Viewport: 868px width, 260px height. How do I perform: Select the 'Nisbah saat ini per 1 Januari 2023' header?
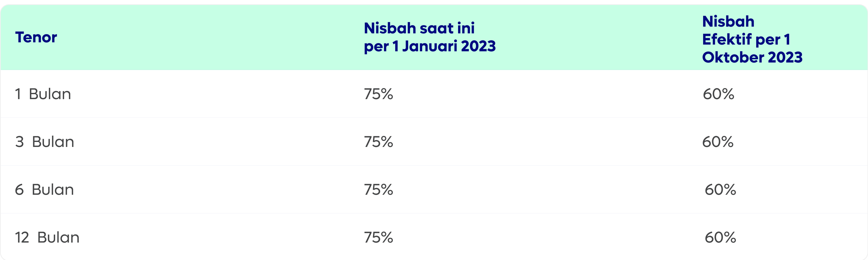pos(430,37)
